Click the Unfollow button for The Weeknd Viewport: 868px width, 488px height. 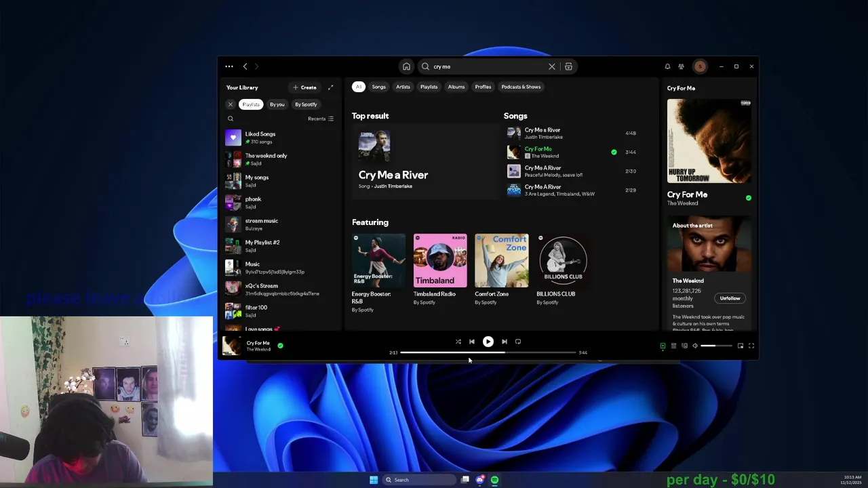pos(730,298)
